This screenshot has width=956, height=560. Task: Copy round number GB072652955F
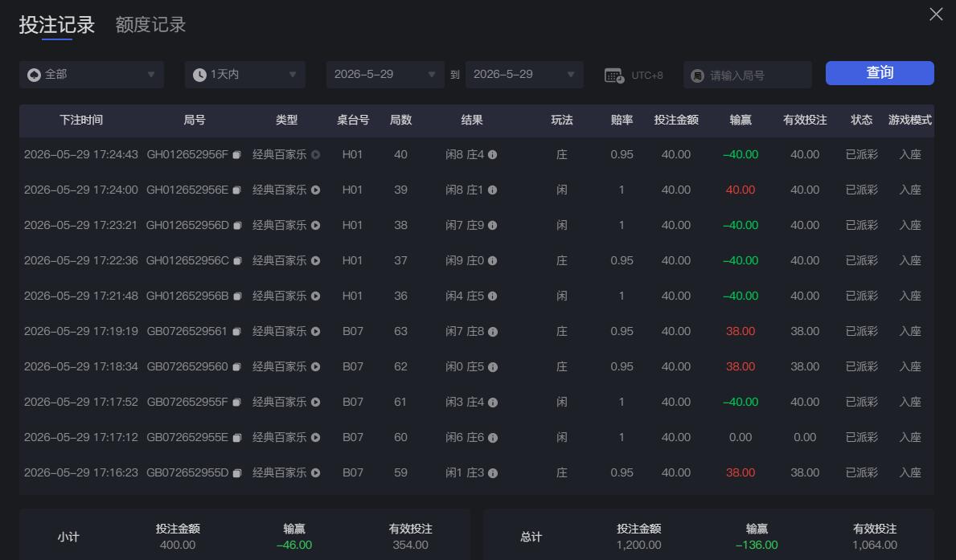pos(237,403)
